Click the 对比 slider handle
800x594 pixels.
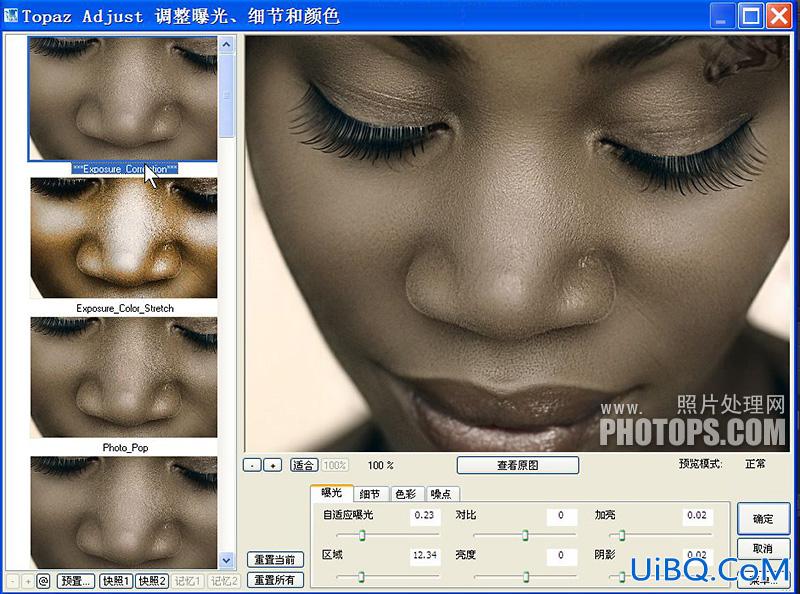coord(525,535)
